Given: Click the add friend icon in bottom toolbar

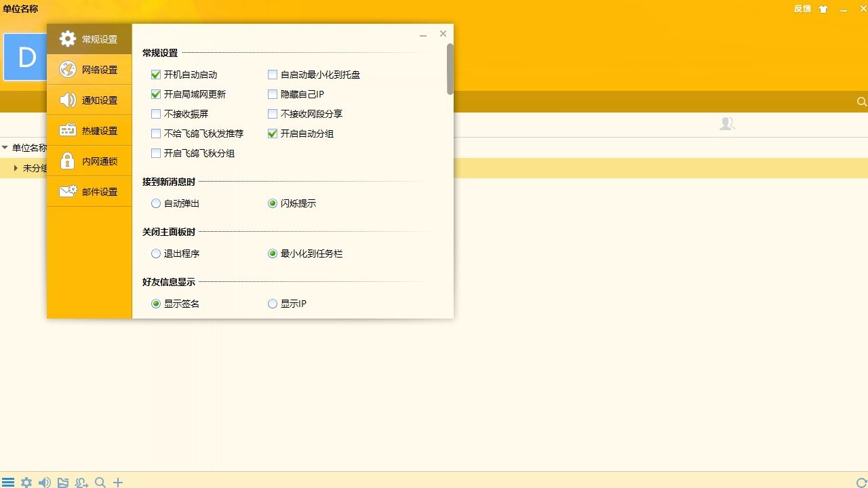Looking at the screenshot, I should pyautogui.click(x=81, y=482).
